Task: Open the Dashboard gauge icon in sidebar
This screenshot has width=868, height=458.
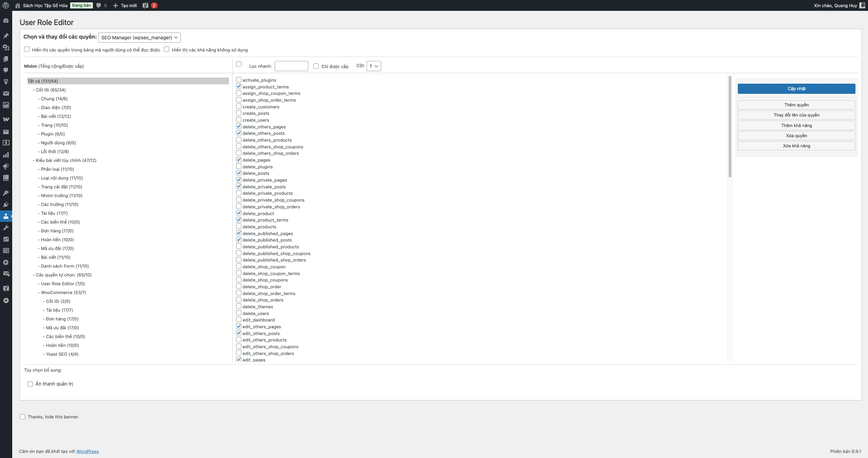Action: click(x=6, y=21)
